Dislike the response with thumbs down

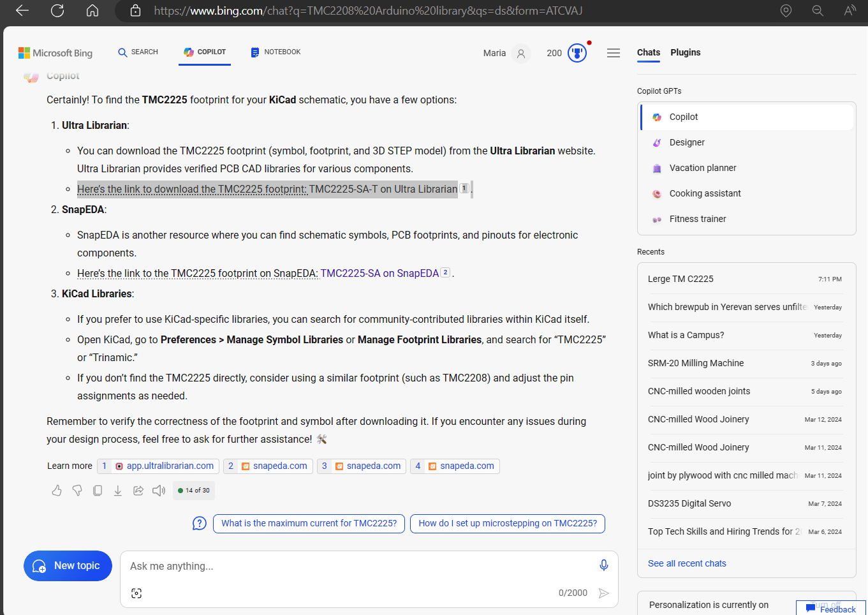tap(77, 491)
